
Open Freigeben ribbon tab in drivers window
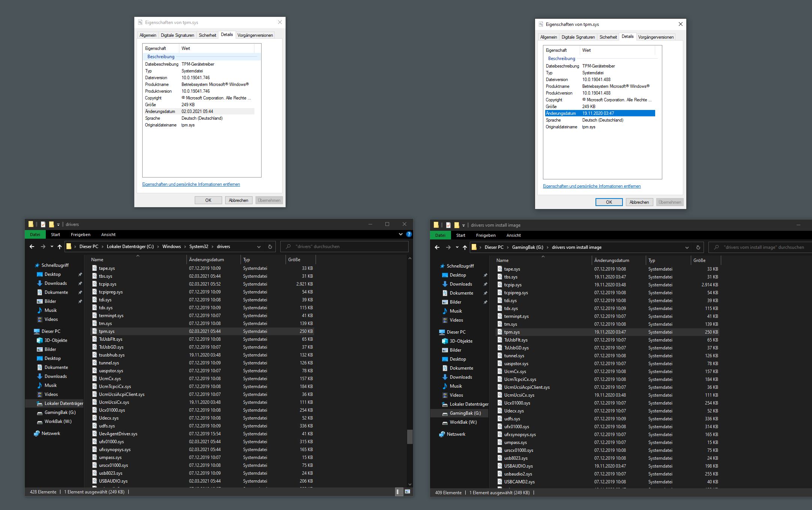pos(80,235)
